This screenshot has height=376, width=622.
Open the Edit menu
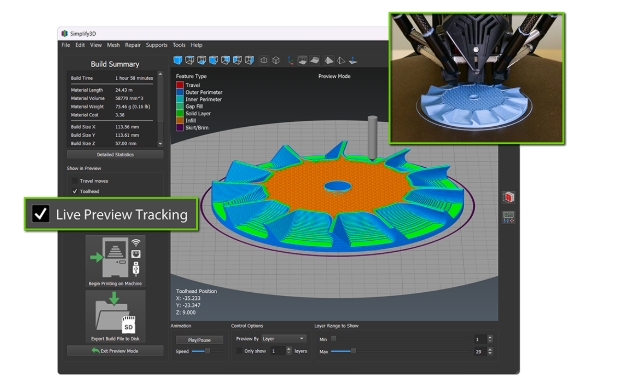click(x=80, y=45)
